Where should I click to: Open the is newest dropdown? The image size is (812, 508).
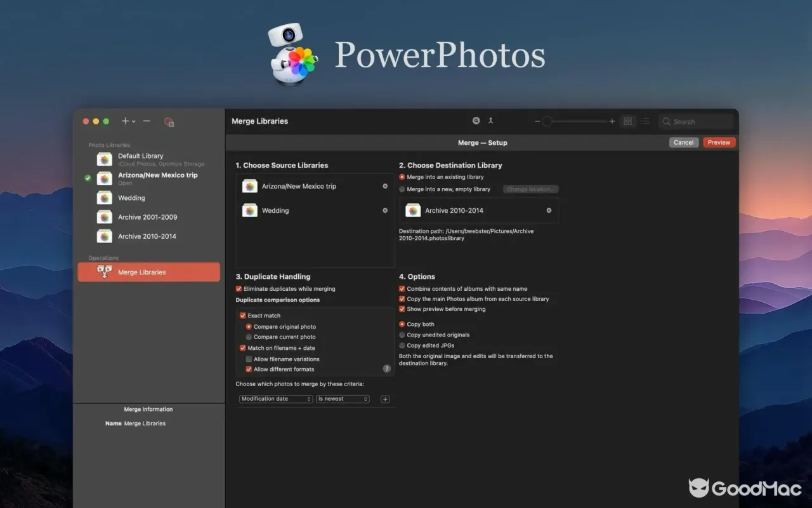point(343,399)
